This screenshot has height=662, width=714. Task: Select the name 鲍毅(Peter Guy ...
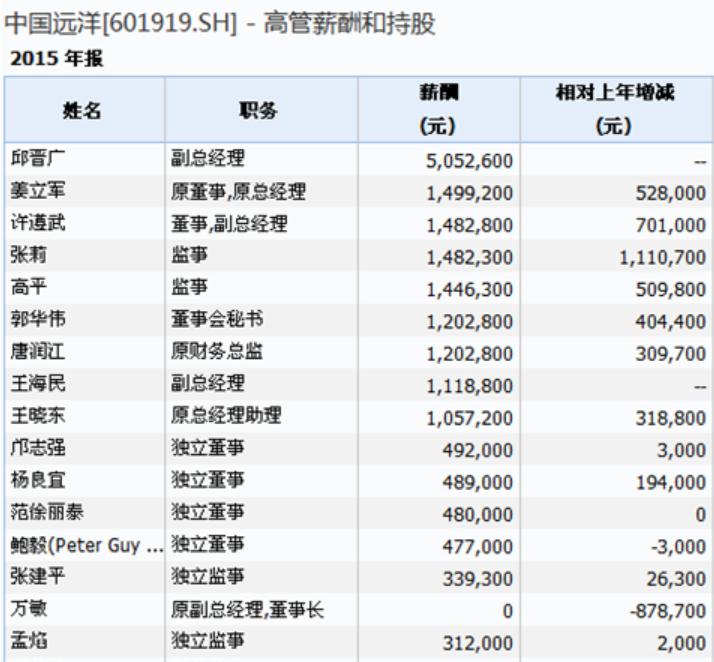point(87,545)
